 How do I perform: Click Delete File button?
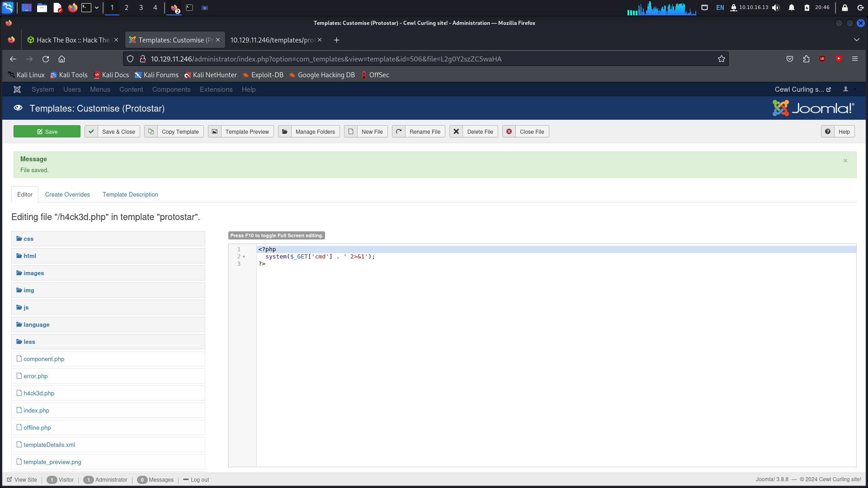[474, 131]
